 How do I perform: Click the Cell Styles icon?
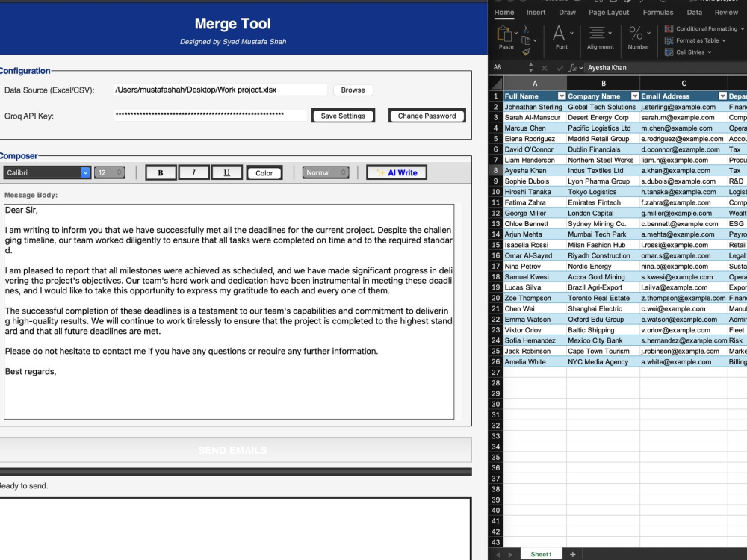tap(669, 52)
